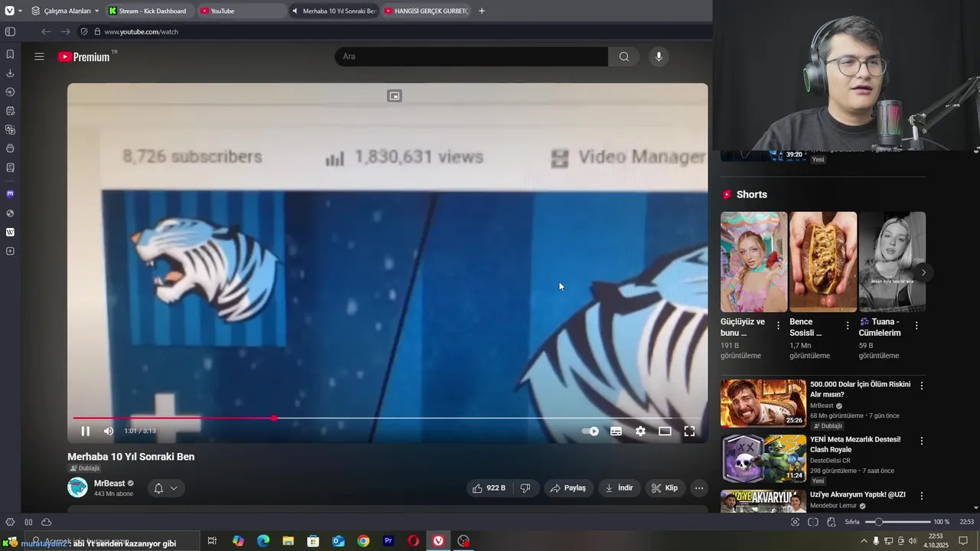Open File Explorer from the taskbar
980x551 pixels.
(x=288, y=541)
